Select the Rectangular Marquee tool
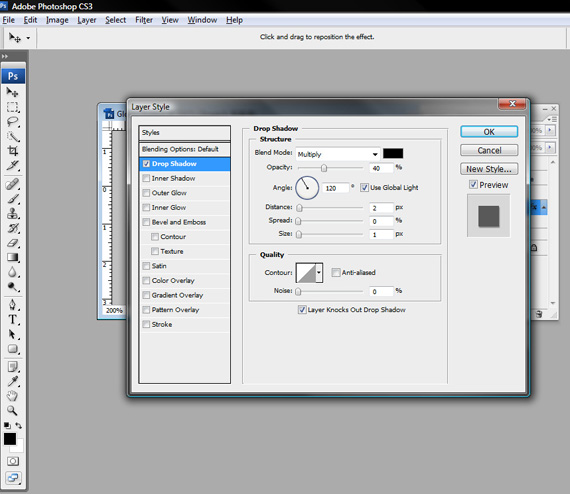The width and height of the screenshot is (570, 494). tap(13, 107)
